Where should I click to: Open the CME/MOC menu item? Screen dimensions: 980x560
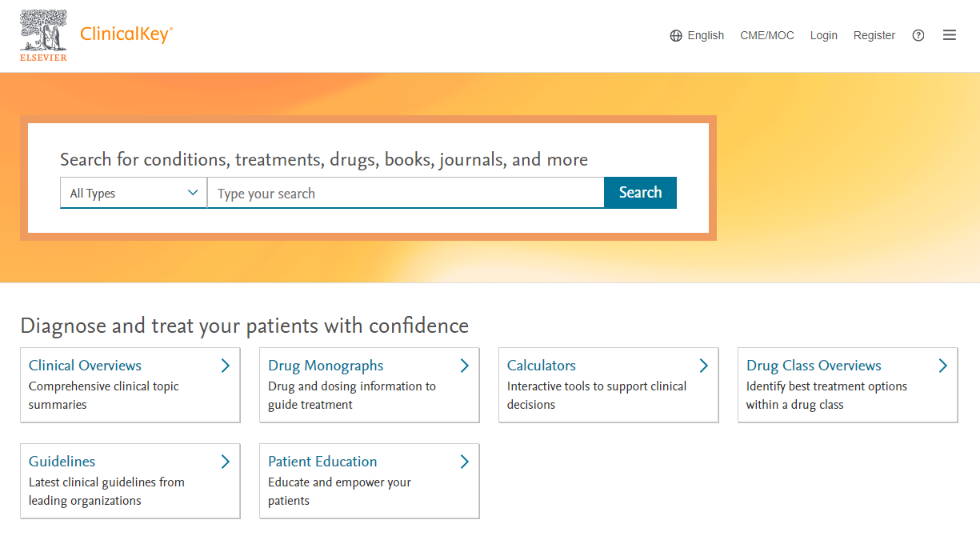tap(767, 35)
